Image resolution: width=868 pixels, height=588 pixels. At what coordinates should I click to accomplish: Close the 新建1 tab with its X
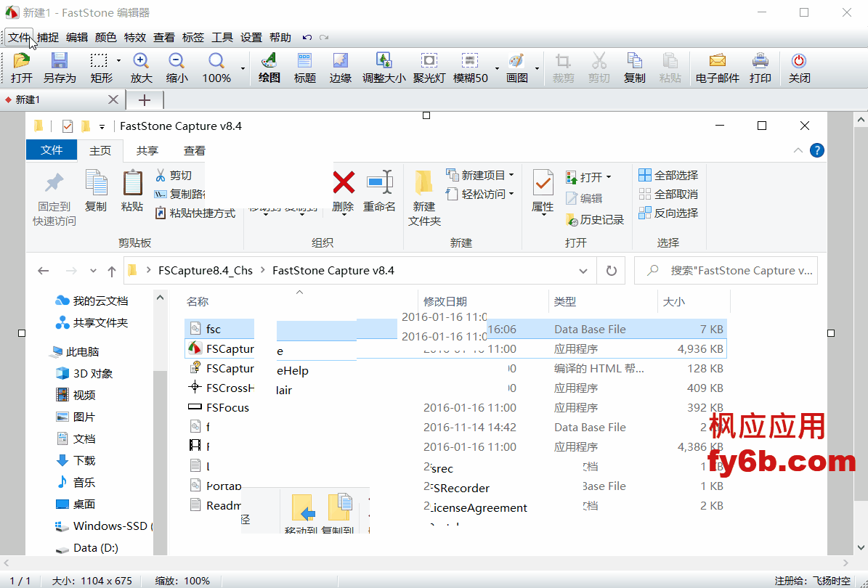coord(113,99)
